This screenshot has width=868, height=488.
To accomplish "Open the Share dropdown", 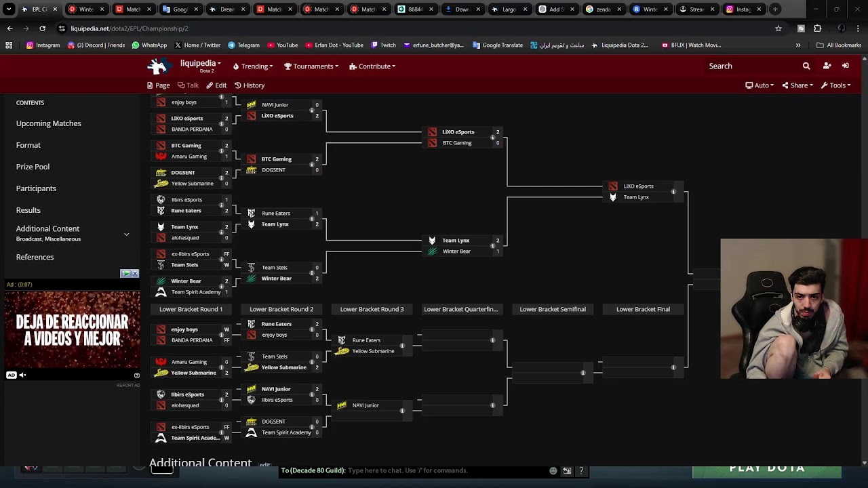I will tap(797, 85).
